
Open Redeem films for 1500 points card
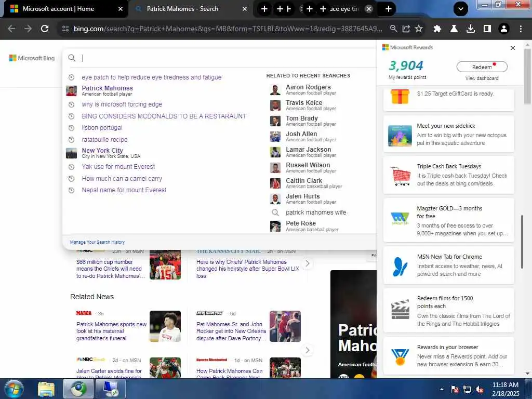448,311
